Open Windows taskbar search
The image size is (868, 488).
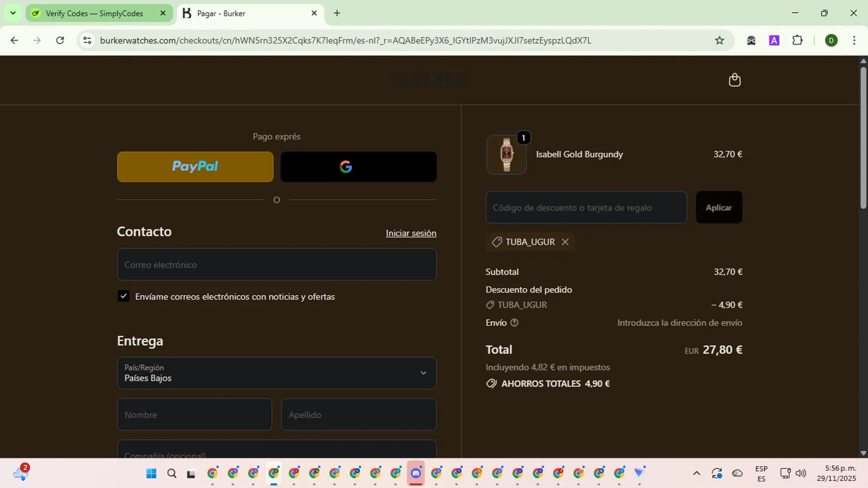click(x=171, y=474)
